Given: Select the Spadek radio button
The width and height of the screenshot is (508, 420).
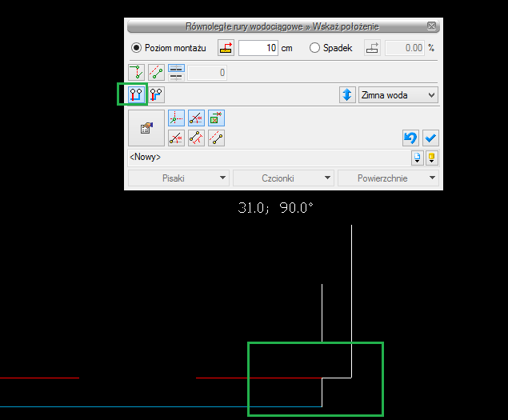Looking at the screenshot, I should pos(314,48).
